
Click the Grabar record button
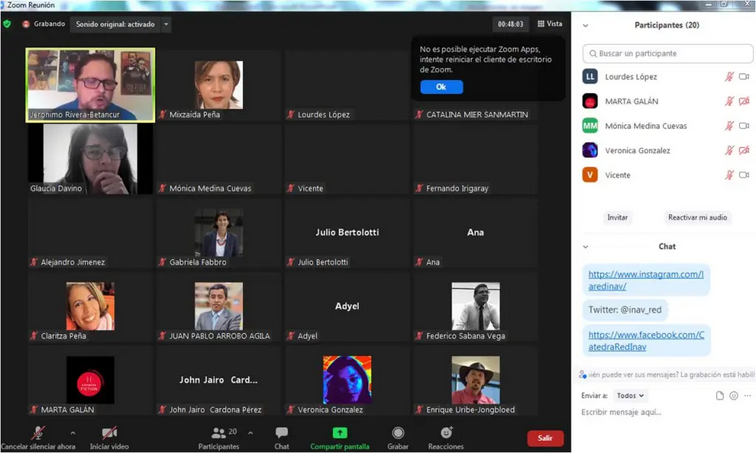point(398,438)
